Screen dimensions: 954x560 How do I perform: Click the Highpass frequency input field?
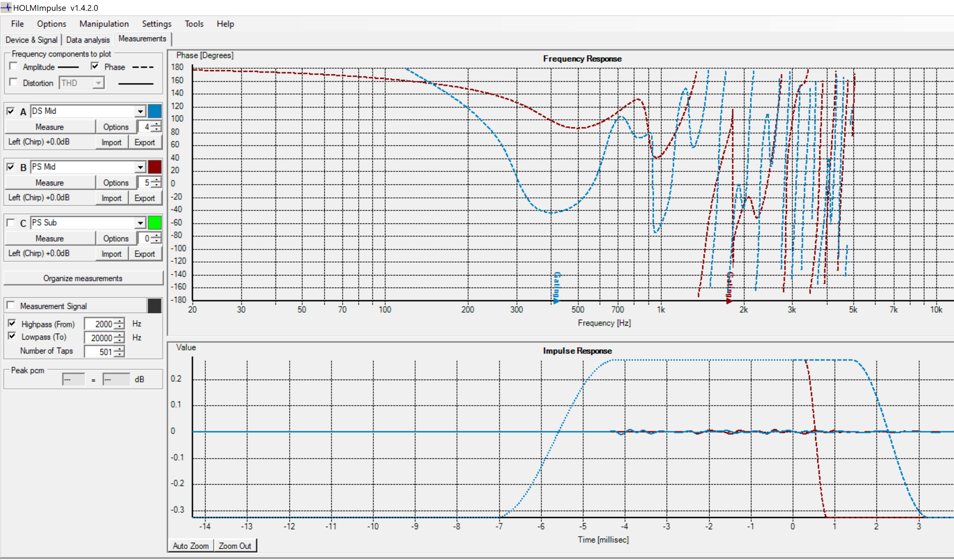click(99, 324)
